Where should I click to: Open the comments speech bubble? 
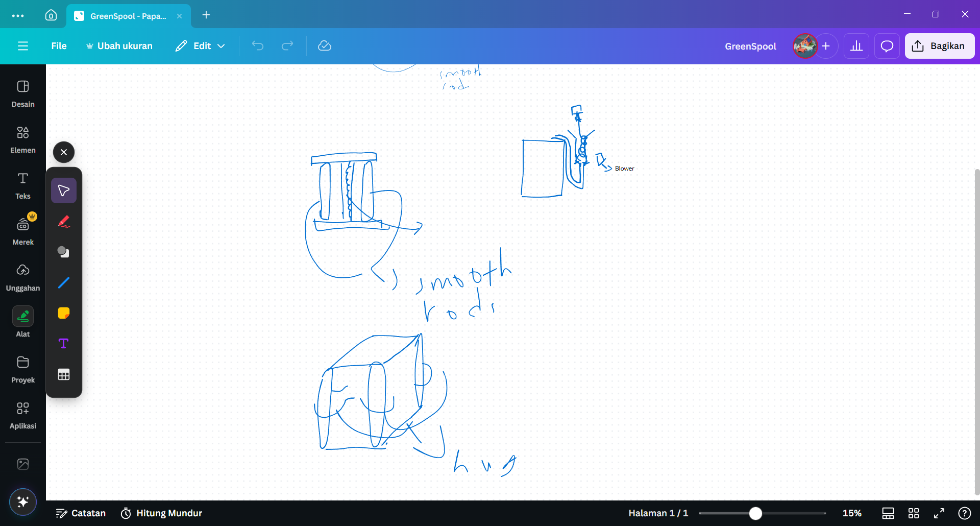pyautogui.click(x=887, y=46)
